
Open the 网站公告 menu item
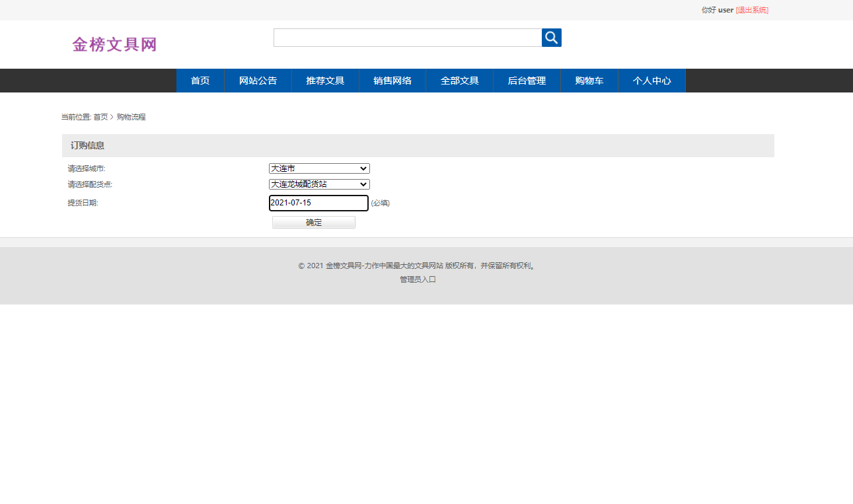tap(258, 80)
